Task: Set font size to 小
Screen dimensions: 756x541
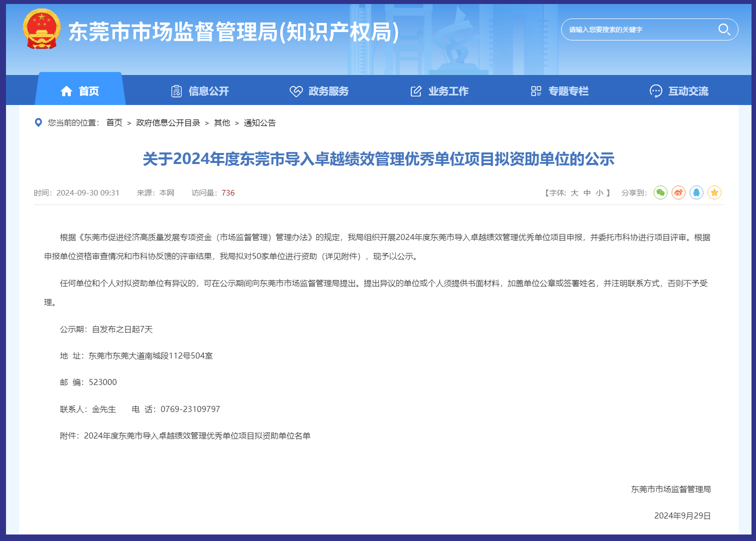Action: coord(600,193)
